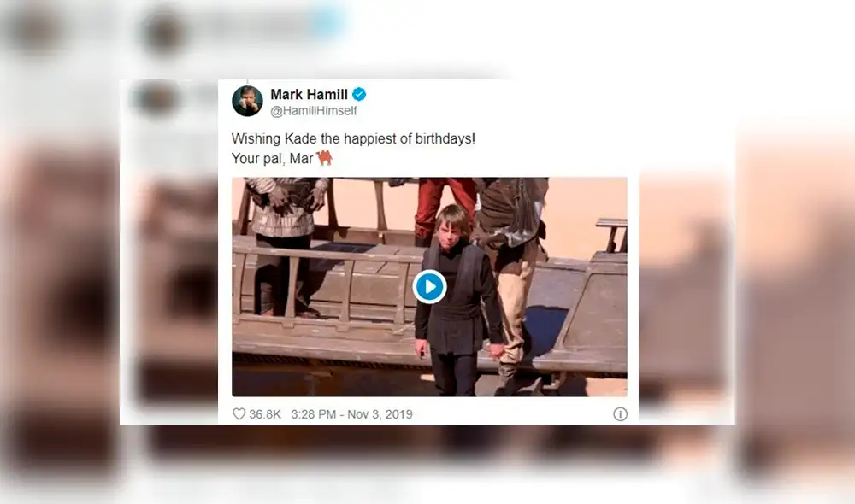Play the embedded tweet video
Screen dimensions: 855x504
[x=430, y=287]
